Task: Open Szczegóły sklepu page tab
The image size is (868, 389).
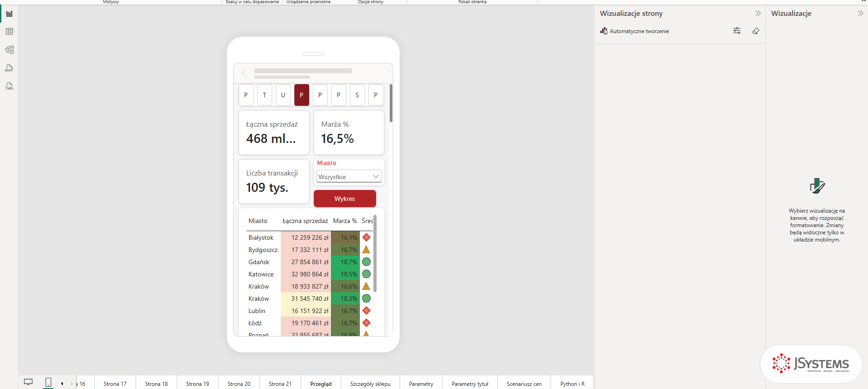Action: pyautogui.click(x=370, y=384)
